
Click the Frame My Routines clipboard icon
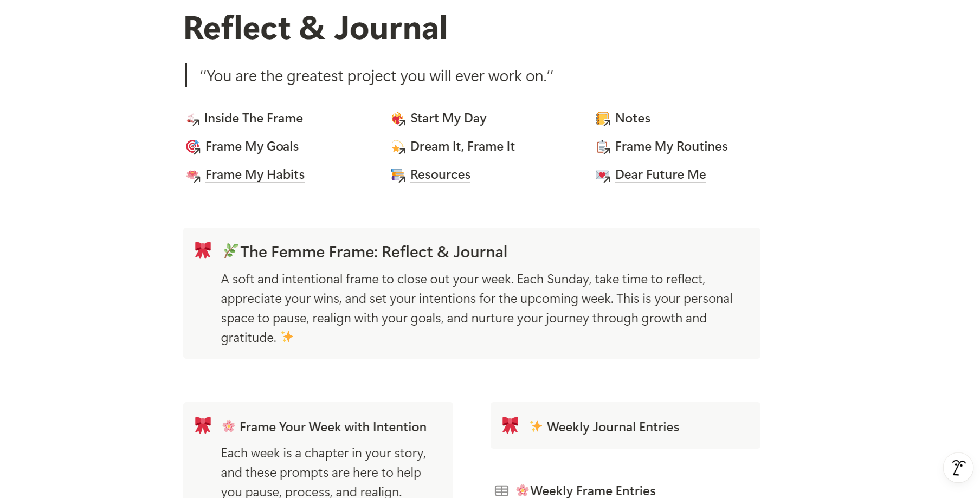(x=603, y=147)
